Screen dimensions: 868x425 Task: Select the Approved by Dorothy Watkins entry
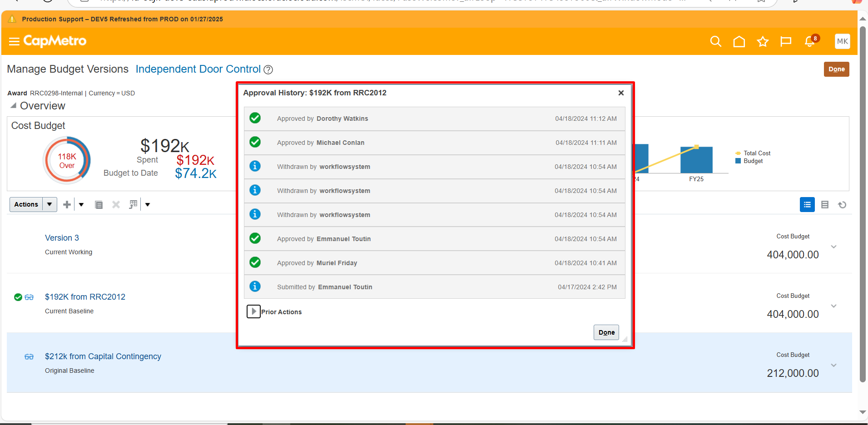[x=435, y=119]
